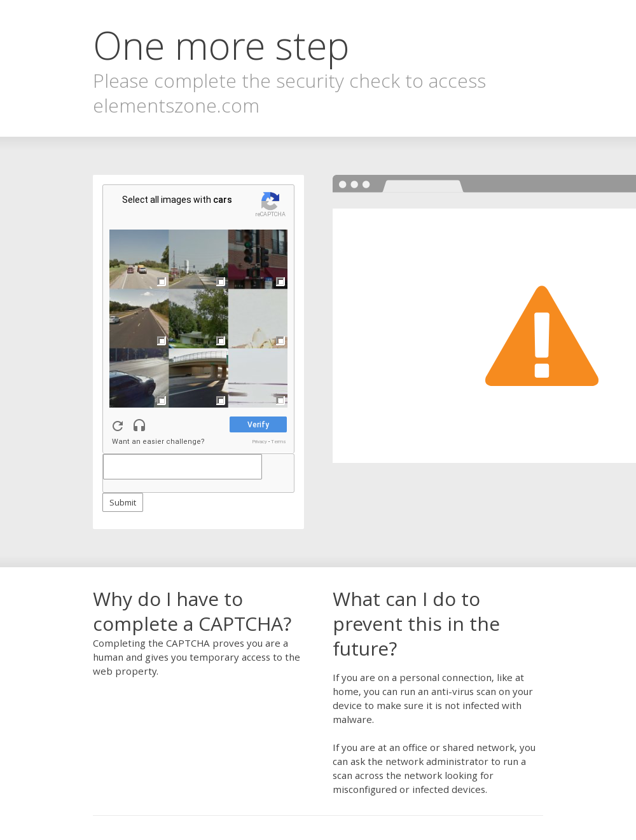Tick the checkbox on the traffic light tile

click(x=280, y=282)
